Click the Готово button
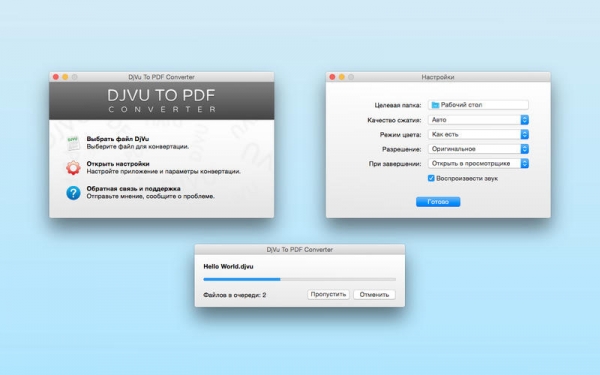The image size is (600, 375). 438,202
